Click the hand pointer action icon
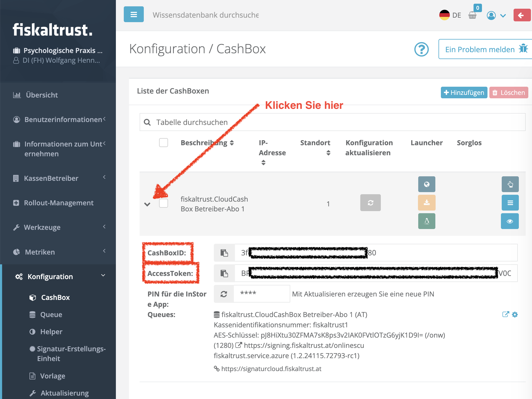This screenshot has height=399, width=532. point(510,184)
